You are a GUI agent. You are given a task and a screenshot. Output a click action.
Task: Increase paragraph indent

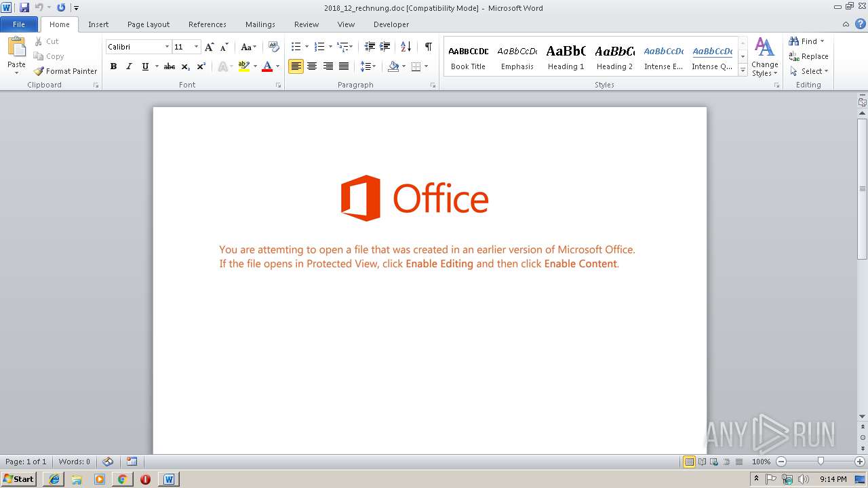385,47
